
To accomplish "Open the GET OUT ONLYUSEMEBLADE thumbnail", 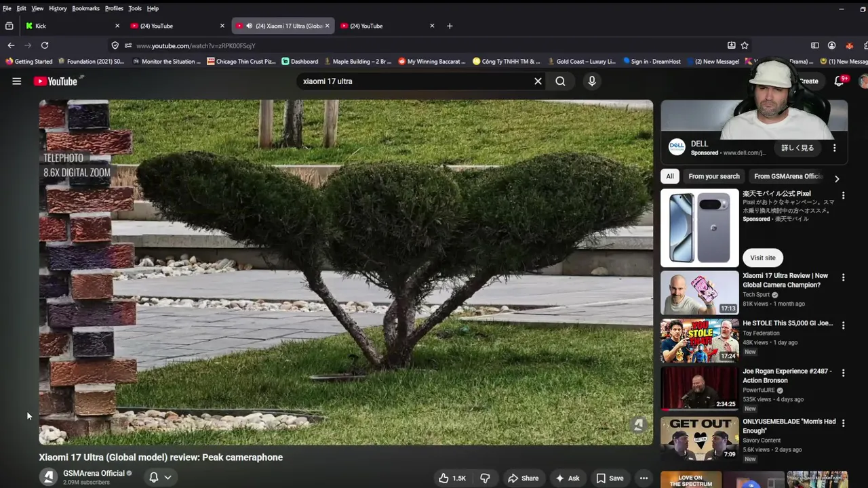I will click(700, 439).
